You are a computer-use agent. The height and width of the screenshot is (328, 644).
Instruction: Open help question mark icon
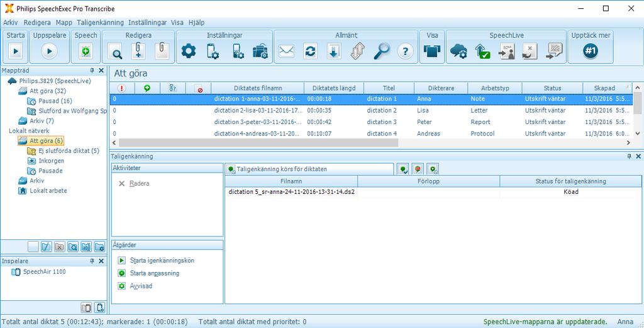[x=406, y=52]
